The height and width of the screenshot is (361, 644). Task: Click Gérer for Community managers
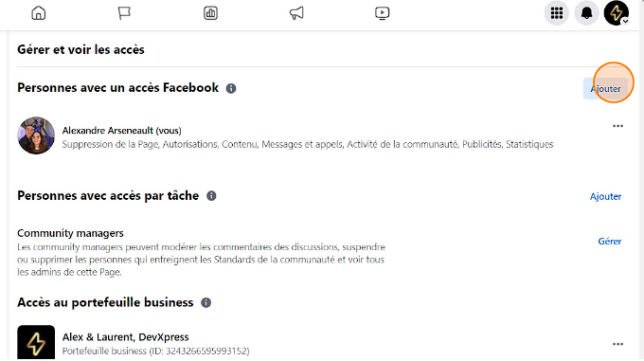click(x=610, y=241)
